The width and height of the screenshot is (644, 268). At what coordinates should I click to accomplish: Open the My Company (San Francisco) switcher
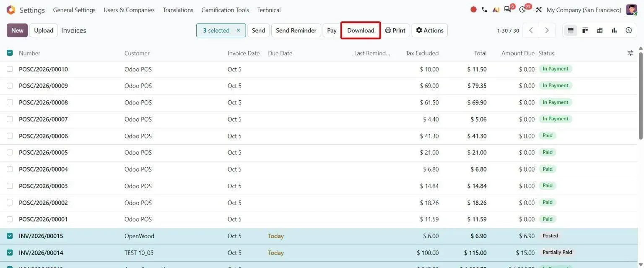(x=584, y=10)
